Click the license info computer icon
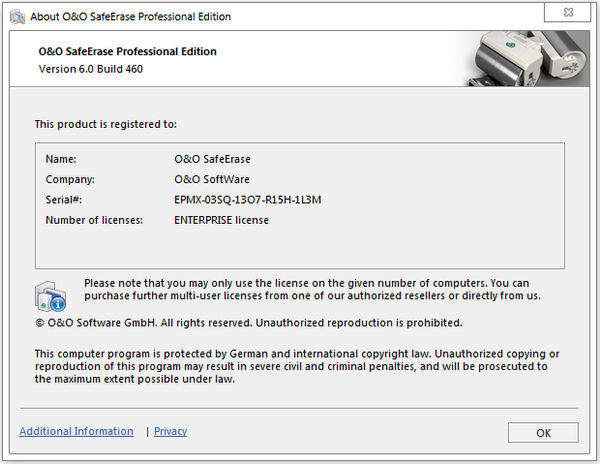Screen dimensions: 600x464 [50, 294]
